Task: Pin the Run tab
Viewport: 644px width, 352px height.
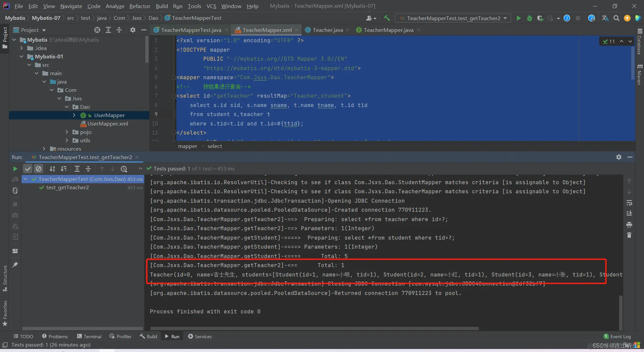Action: (15, 265)
